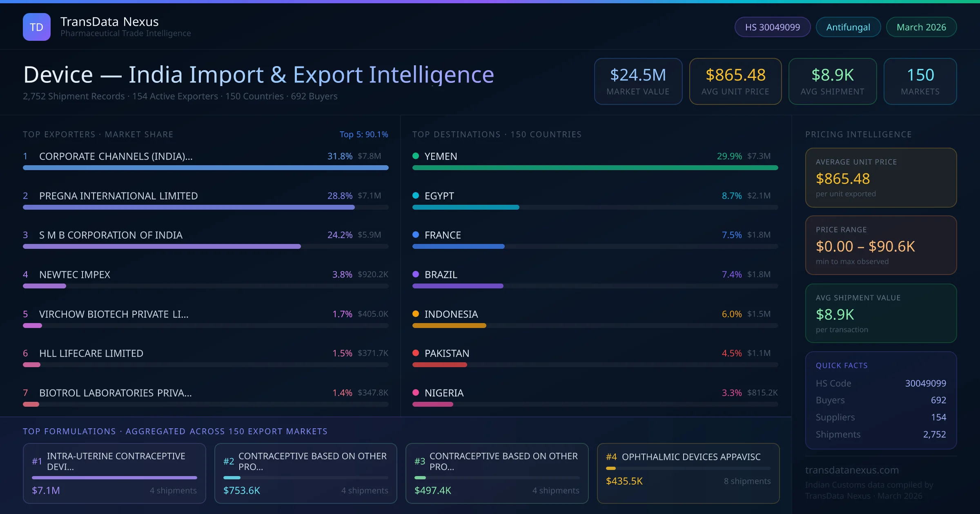980x514 pixels.
Task: Visit the transdatanexus.com link
Action: [852, 470]
